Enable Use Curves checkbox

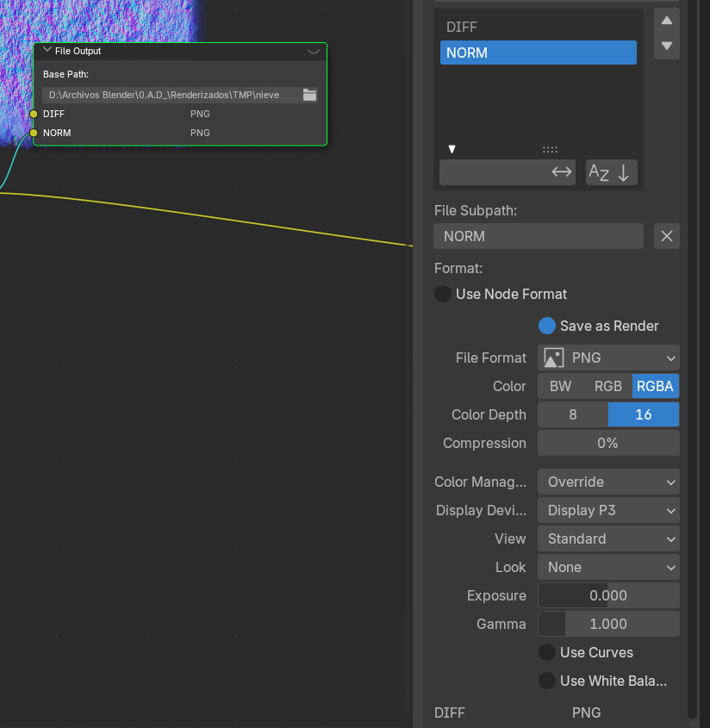click(x=547, y=652)
